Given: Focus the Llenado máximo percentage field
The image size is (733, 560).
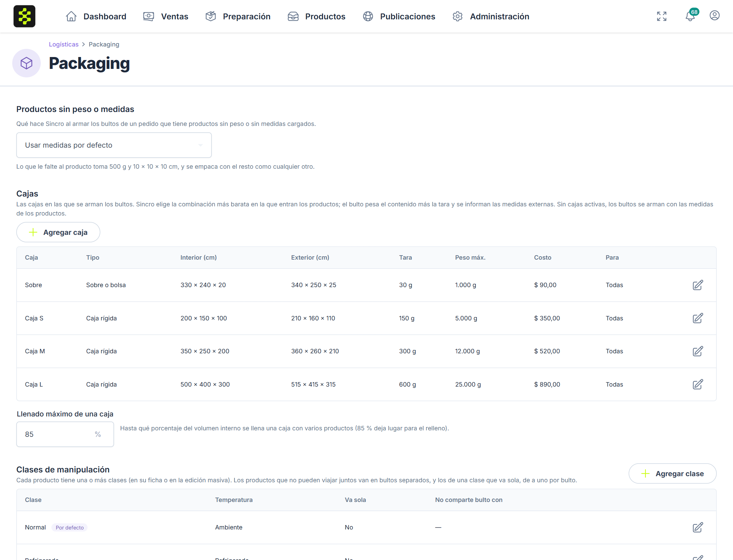Looking at the screenshot, I should (65, 434).
